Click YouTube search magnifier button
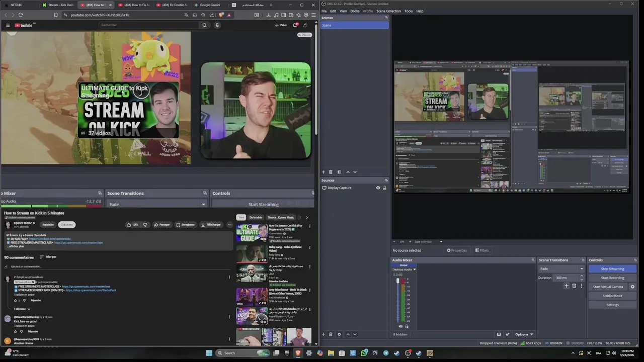Viewport: 644px width, 362px height. click(x=204, y=25)
